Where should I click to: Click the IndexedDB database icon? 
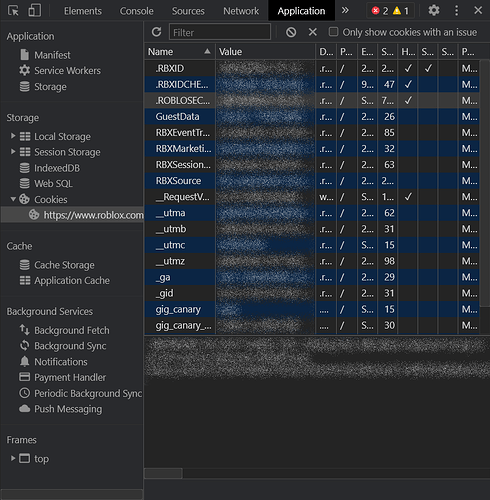pyautogui.click(x=24, y=168)
